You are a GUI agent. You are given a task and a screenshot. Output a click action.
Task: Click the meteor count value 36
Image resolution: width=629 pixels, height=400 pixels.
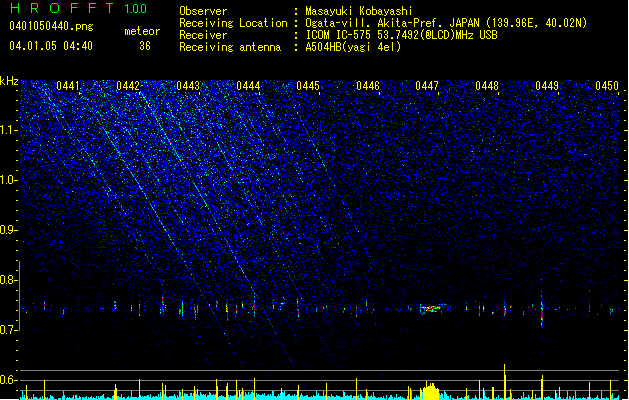click(145, 46)
